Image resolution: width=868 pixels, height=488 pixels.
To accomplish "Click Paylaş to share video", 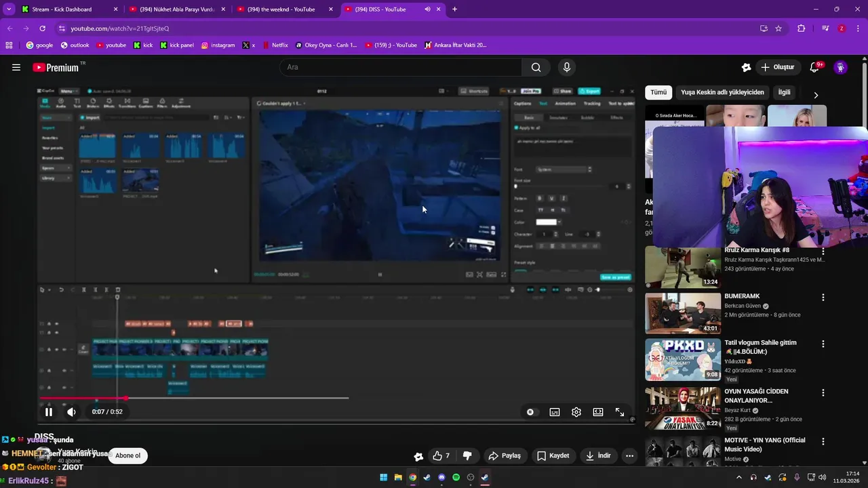I will pos(505,455).
